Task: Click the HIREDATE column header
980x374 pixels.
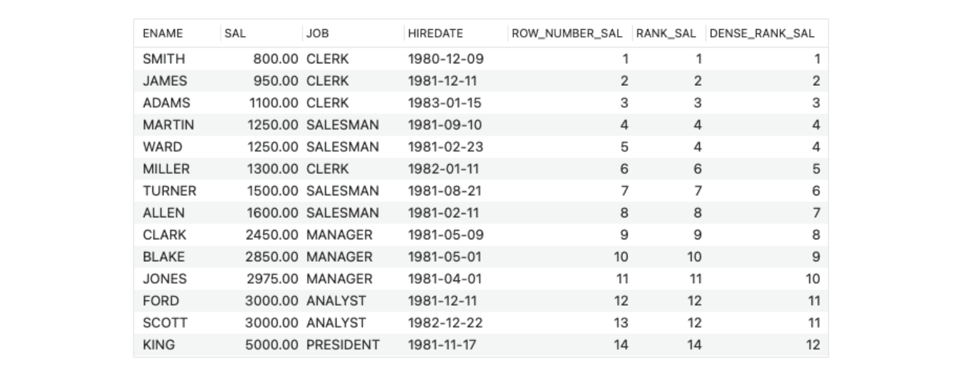Action: (x=436, y=33)
